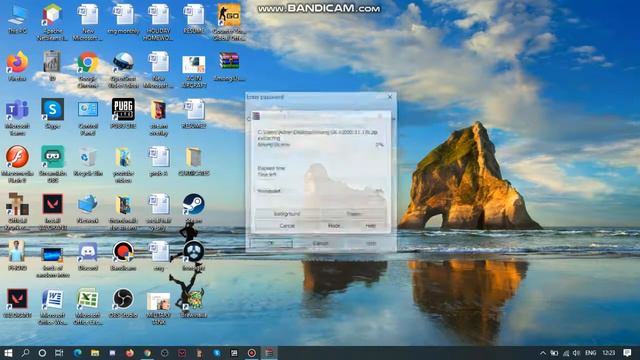Launch OBS Studio desktop shortcut
Screen dimensions: 640x360
coord(123,303)
